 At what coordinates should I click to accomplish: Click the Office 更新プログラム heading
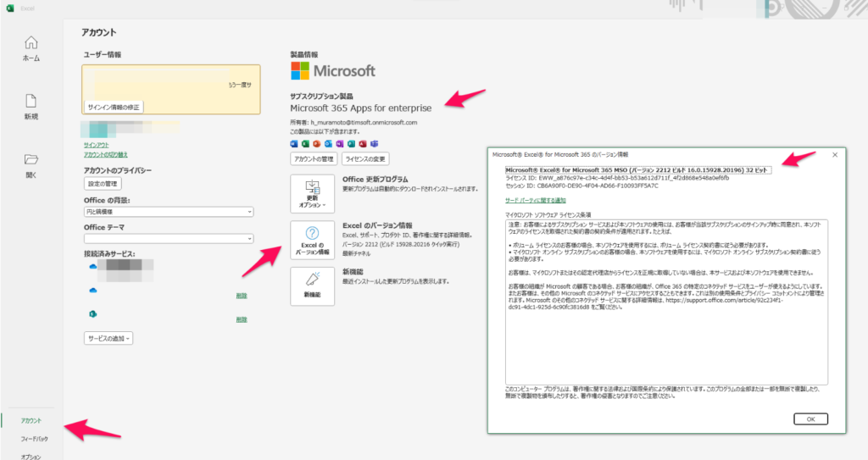click(x=375, y=180)
